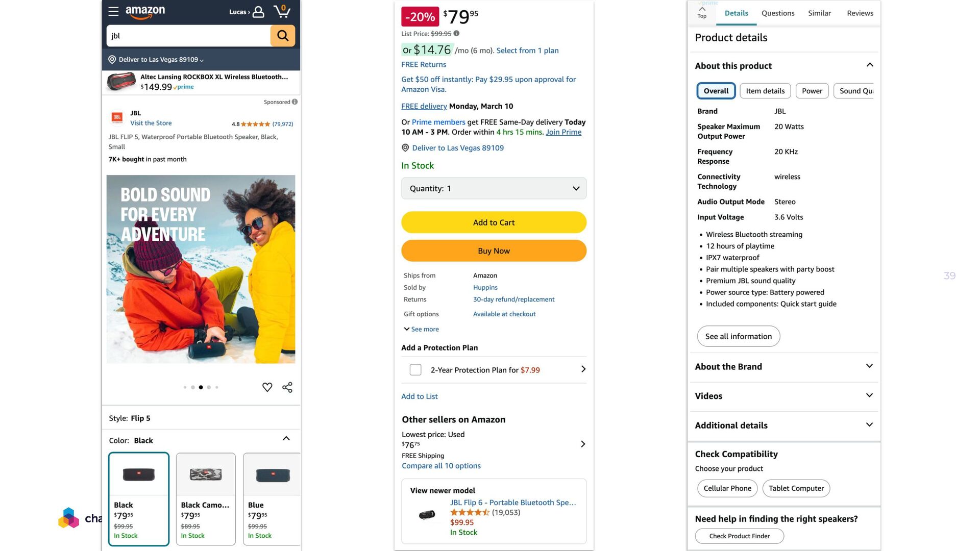Open the Visit the Store link
This screenshot has height=551, width=980.
151,123
